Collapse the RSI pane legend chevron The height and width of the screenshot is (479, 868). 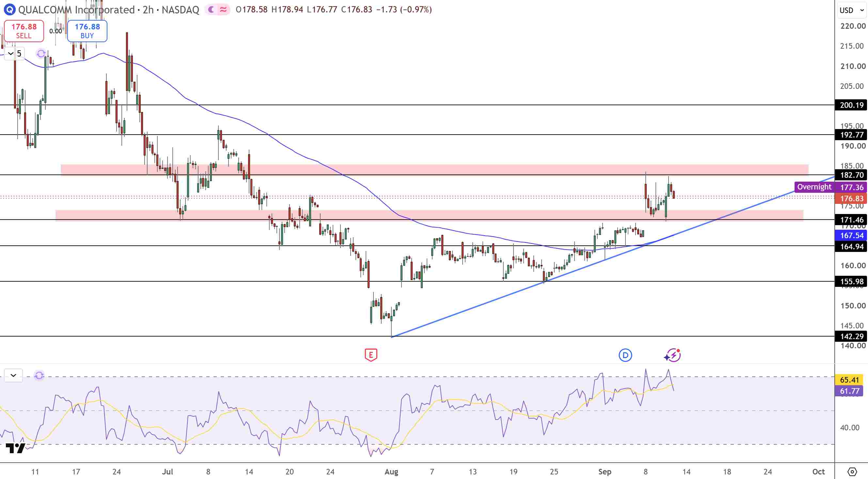13,375
